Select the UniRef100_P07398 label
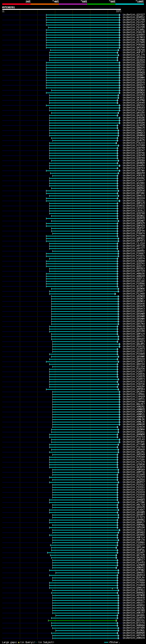The image size is (146, 644). pos(134,236)
